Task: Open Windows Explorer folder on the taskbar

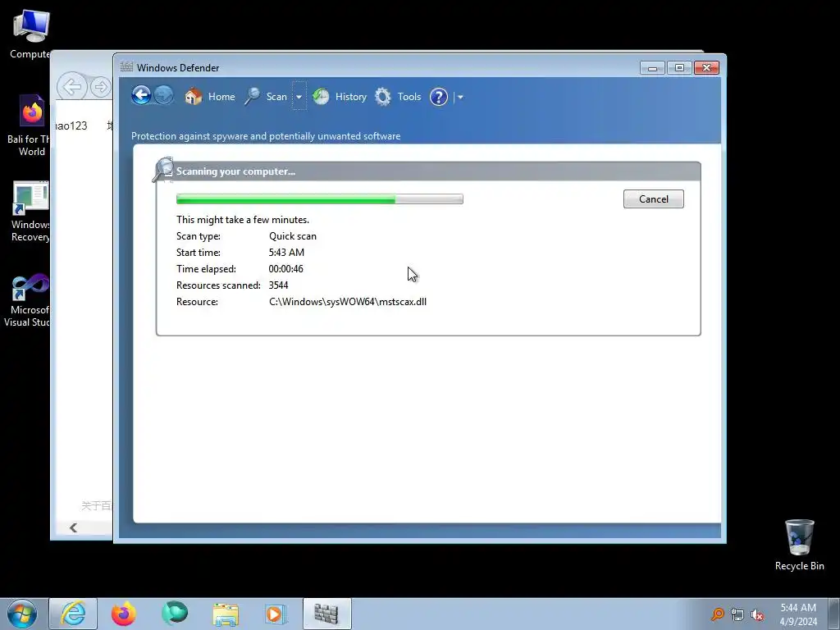Action: 226,614
